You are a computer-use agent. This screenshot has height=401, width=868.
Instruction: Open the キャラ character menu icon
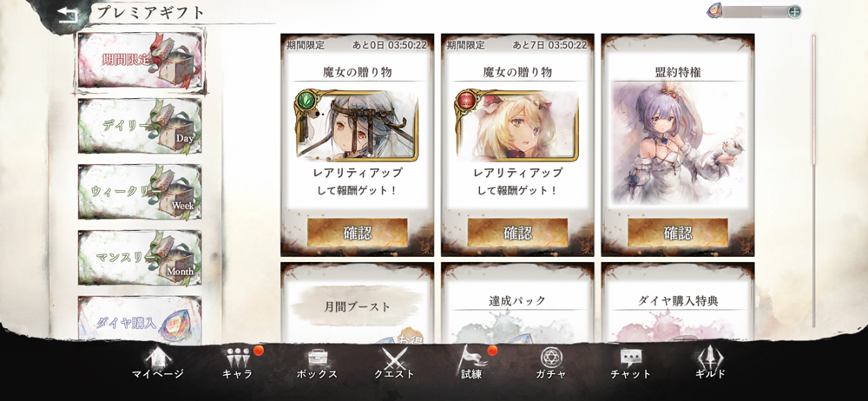click(238, 364)
